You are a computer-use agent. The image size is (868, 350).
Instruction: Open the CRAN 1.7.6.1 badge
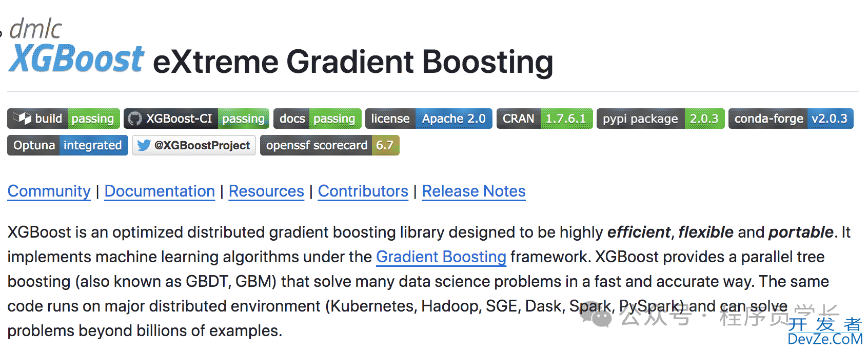pos(545,119)
